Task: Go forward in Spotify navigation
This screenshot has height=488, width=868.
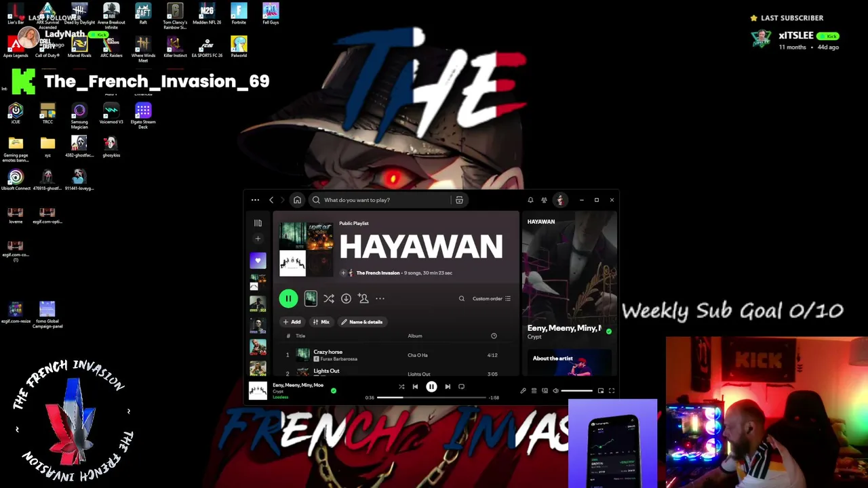Action: (283, 200)
